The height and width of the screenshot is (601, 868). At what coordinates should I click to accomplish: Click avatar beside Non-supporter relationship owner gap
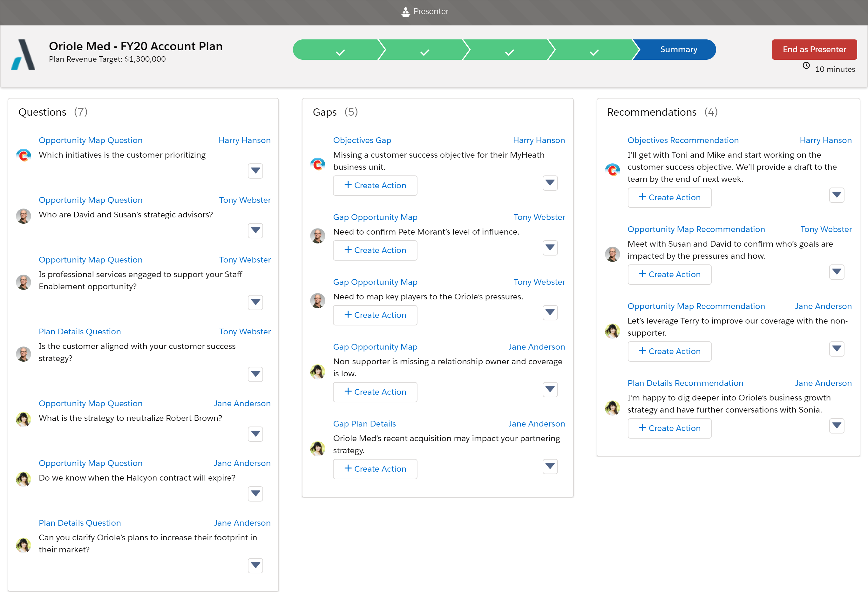pos(318,372)
